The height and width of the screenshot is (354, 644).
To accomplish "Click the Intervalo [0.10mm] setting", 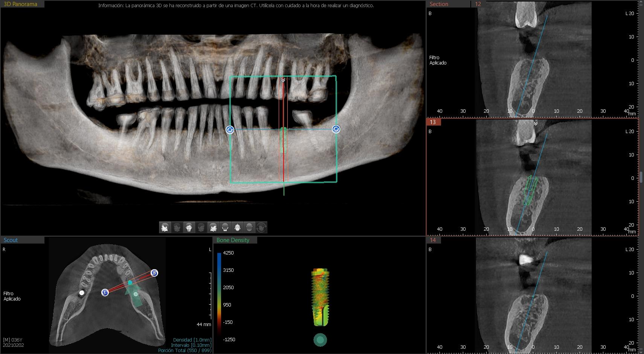I will 191,345.
